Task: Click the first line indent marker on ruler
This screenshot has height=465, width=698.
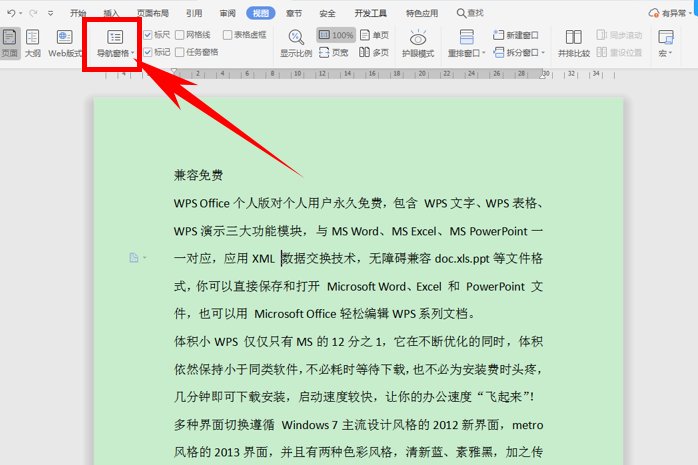Action: click(x=174, y=70)
